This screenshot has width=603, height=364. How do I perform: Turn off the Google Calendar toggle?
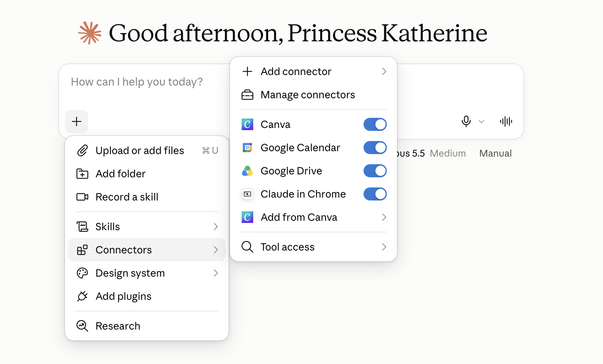click(x=375, y=148)
